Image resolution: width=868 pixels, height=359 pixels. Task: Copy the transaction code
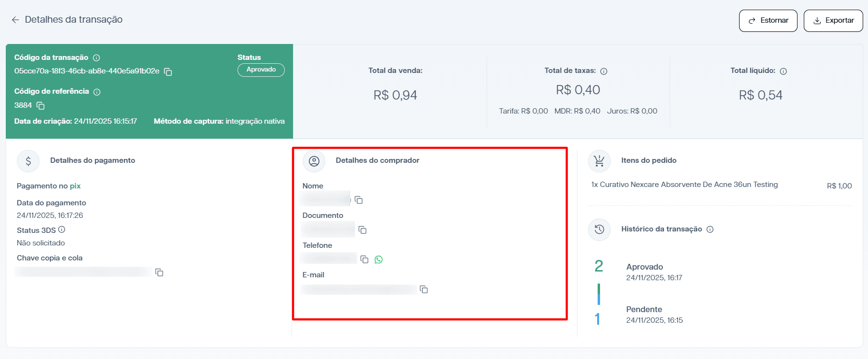click(168, 72)
